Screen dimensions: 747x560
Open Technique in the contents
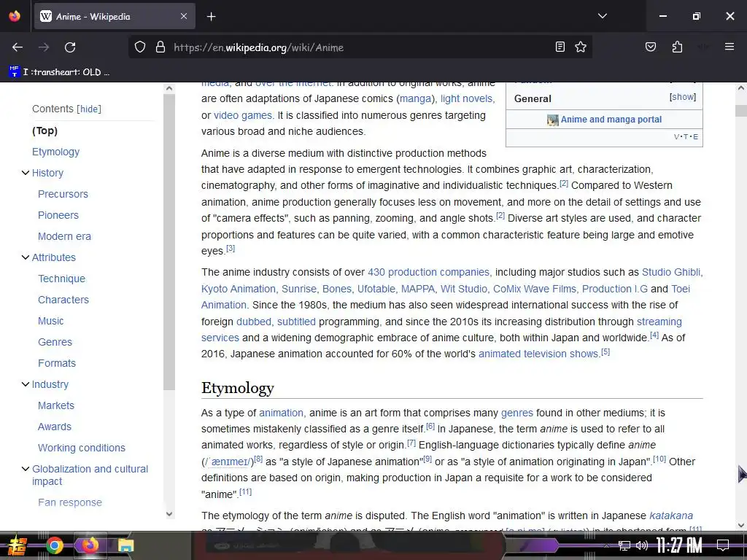click(x=61, y=279)
